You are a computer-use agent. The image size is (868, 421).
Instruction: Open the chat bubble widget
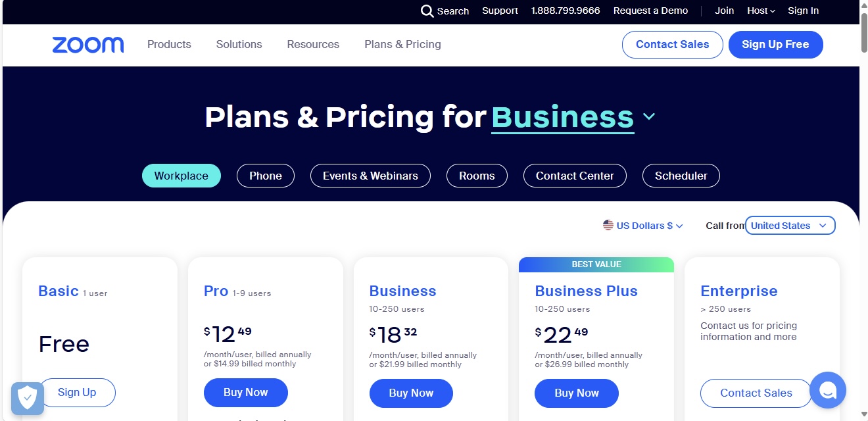click(828, 390)
